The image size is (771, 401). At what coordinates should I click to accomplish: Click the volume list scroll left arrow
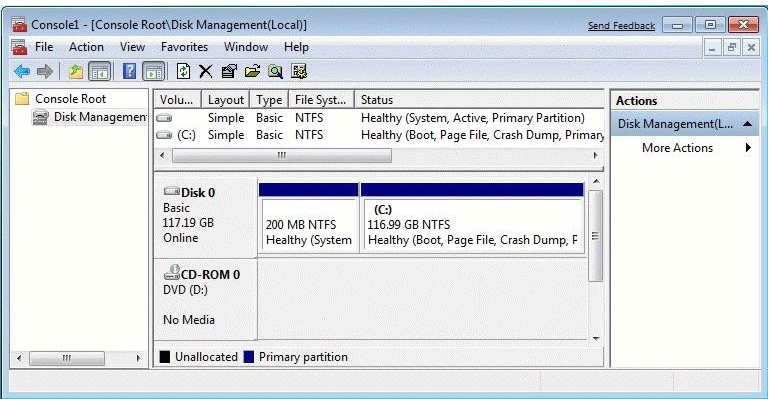(x=162, y=156)
